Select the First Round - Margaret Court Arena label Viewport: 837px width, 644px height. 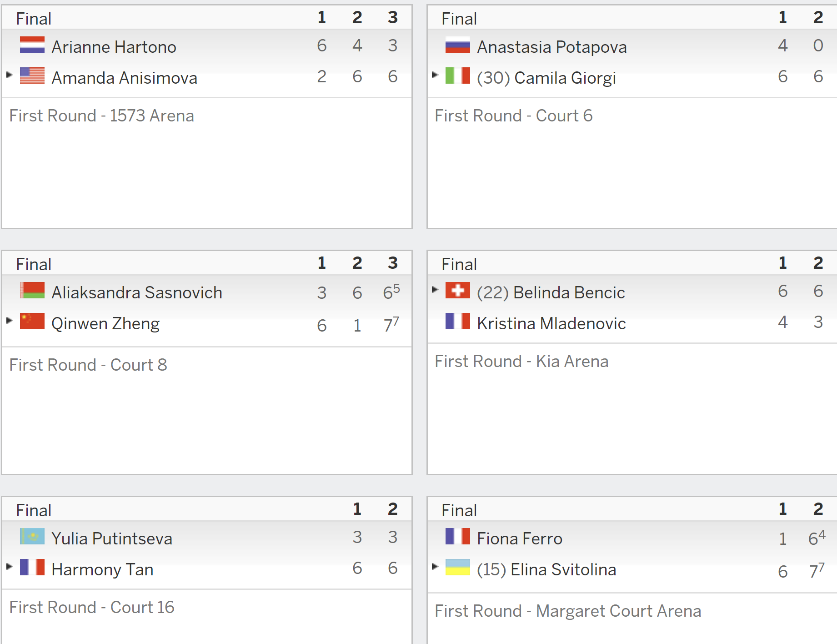click(x=568, y=611)
